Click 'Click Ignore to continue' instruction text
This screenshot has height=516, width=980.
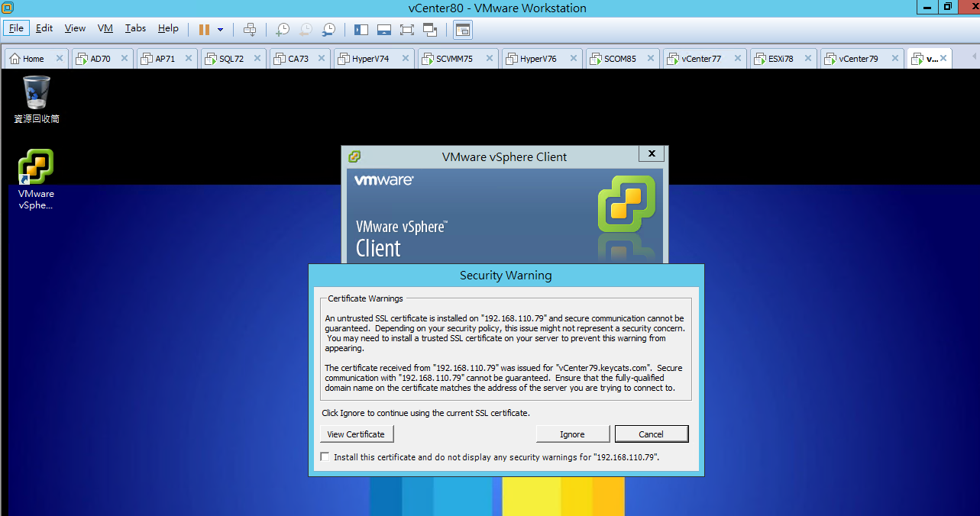pos(425,413)
